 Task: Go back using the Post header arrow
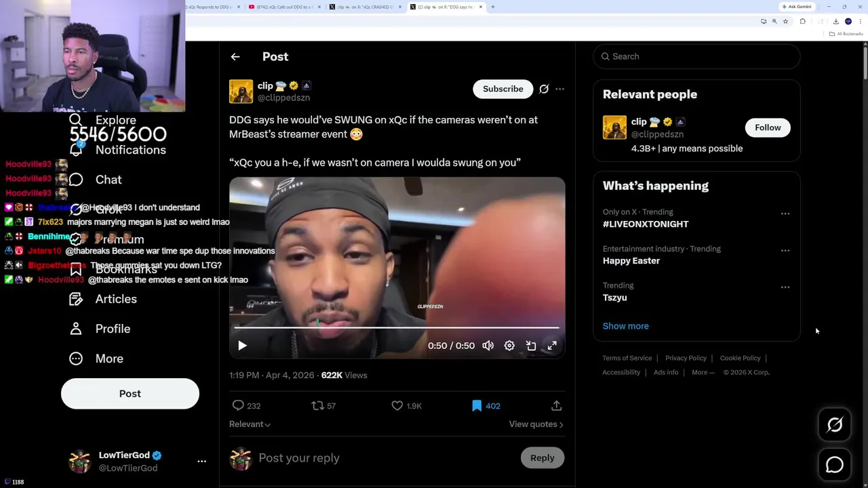235,57
